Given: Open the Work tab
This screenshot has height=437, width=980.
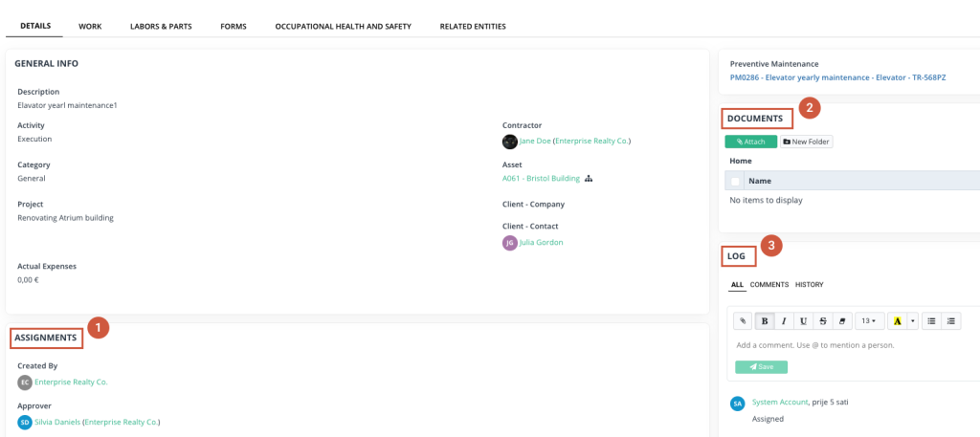Looking at the screenshot, I should 90,27.
